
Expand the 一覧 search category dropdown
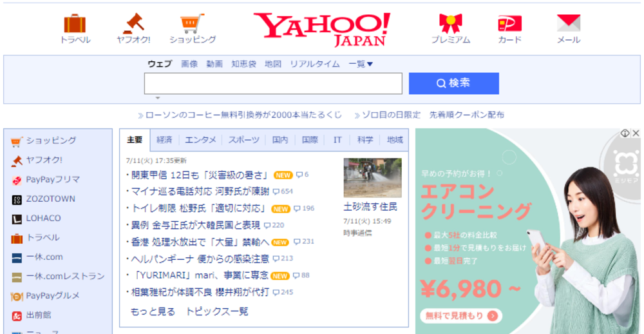pyautogui.click(x=361, y=64)
